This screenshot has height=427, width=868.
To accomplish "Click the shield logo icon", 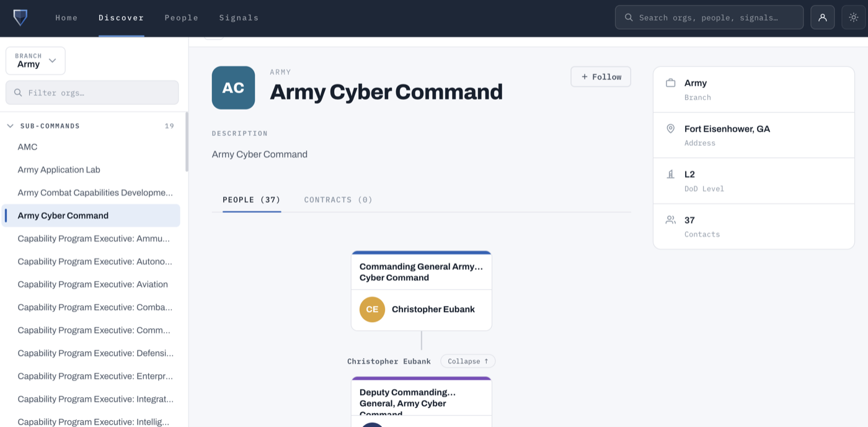I will [x=20, y=17].
